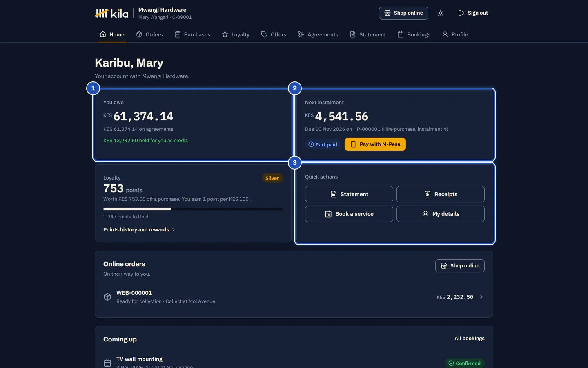This screenshot has width=588, height=368.
Task: Click the chevron beside Points history and rewards
Action: click(x=174, y=230)
